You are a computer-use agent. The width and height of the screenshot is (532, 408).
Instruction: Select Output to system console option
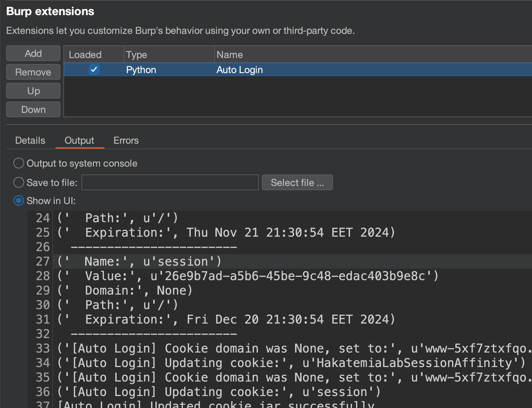19,163
